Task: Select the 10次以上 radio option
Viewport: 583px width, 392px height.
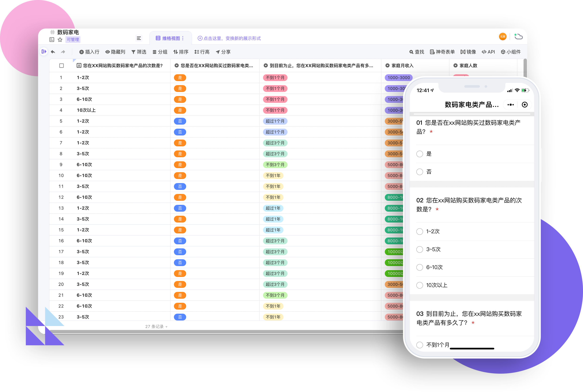Action: point(420,285)
